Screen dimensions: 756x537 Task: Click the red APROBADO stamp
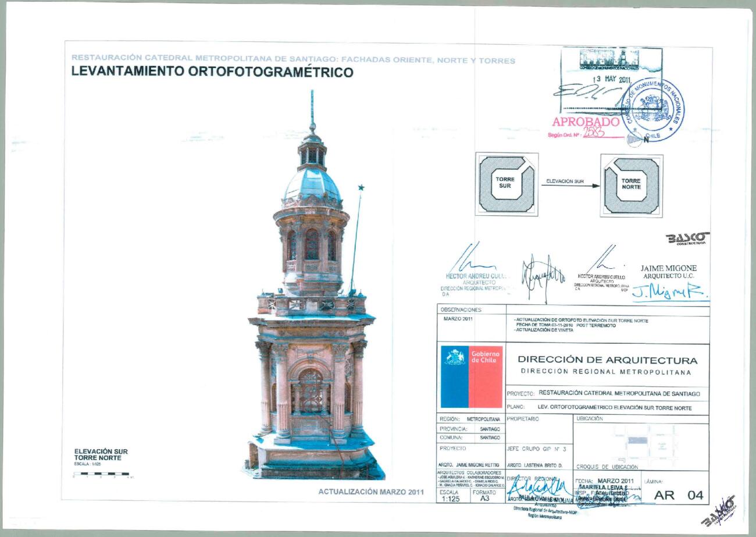(586, 123)
